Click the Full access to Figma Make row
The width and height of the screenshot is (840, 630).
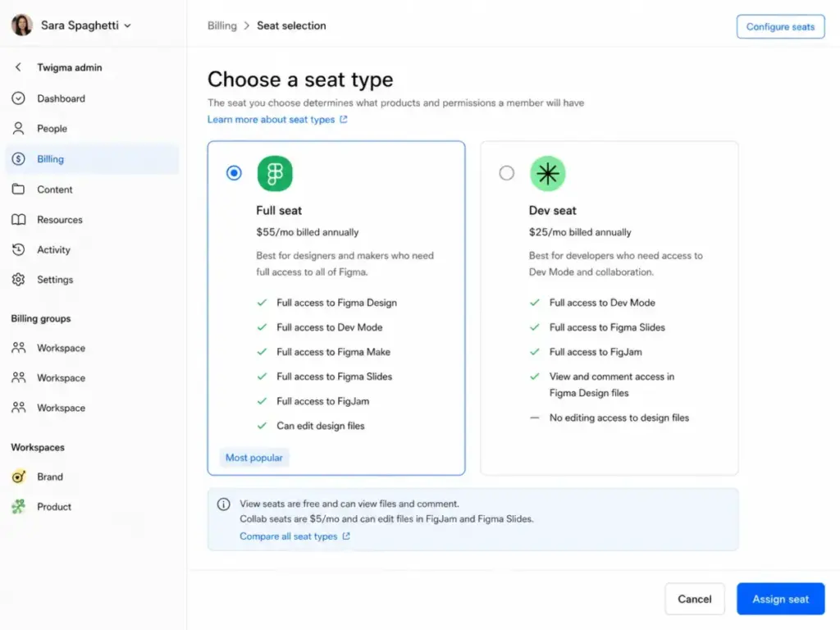pyautogui.click(x=323, y=352)
